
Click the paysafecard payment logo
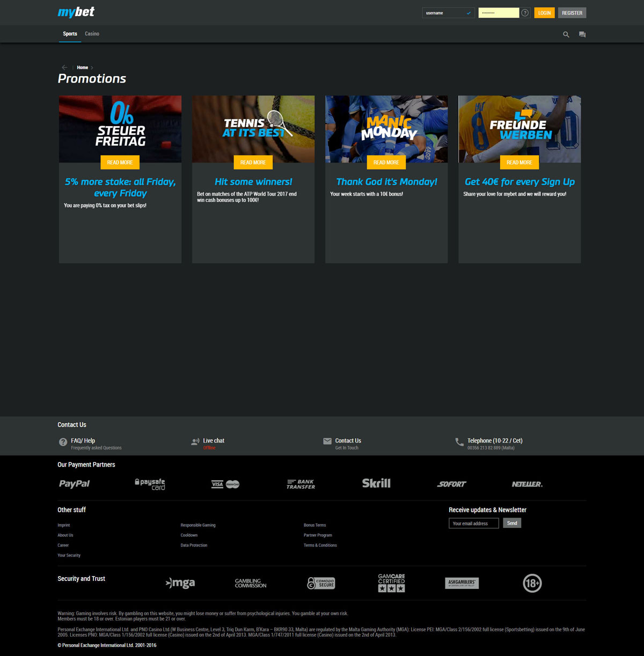click(150, 484)
